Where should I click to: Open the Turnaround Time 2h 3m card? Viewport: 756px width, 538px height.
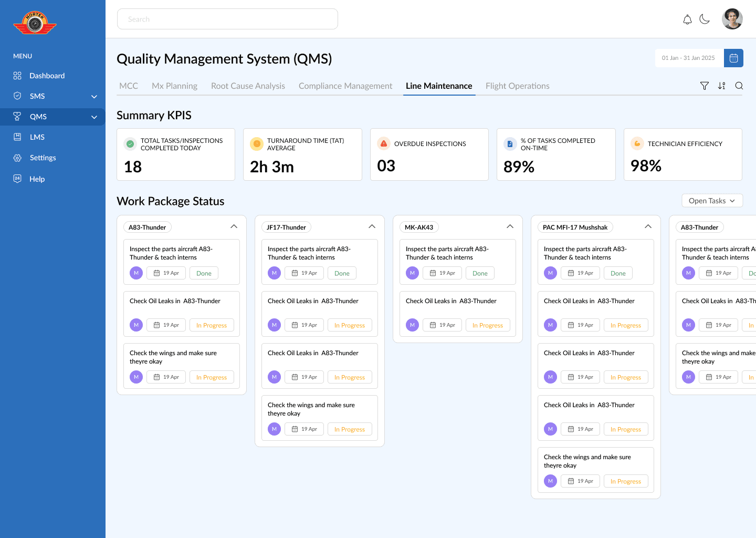pos(302,154)
